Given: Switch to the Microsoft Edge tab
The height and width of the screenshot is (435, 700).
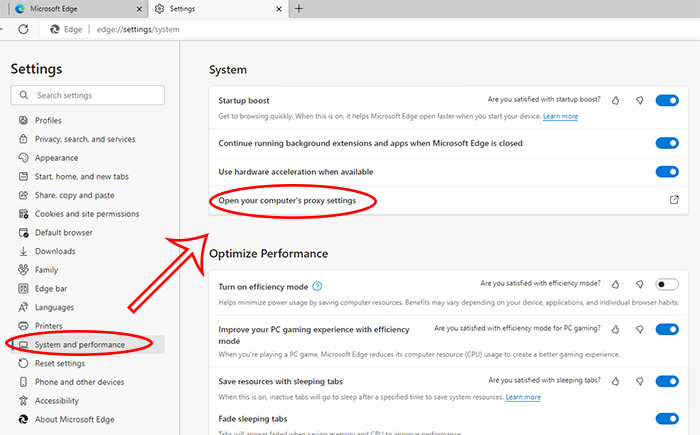Looking at the screenshot, I should coord(77,9).
